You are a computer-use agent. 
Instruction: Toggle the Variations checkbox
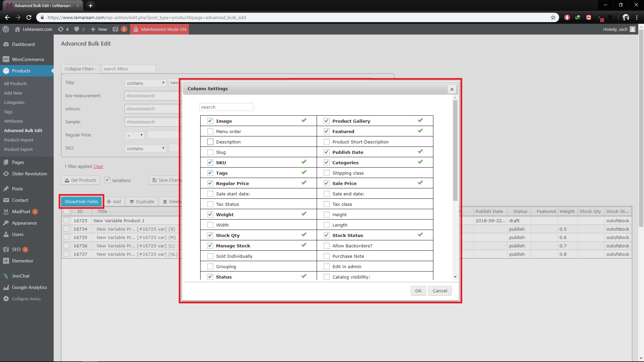click(107, 180)
